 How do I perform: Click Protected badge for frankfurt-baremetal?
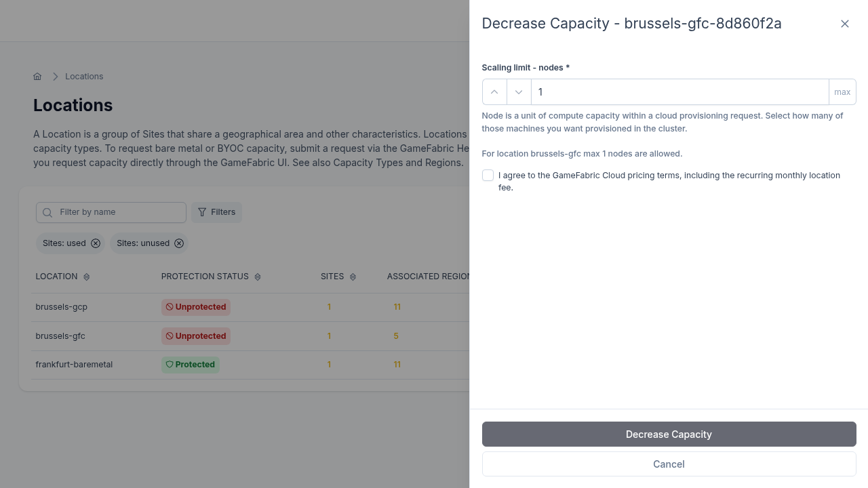pos(191,365)
